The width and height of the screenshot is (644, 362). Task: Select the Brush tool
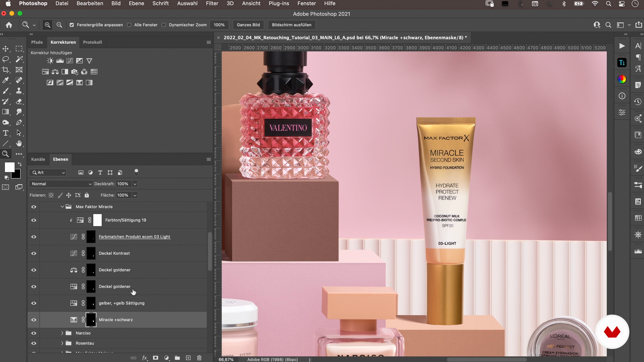(6, 91)
